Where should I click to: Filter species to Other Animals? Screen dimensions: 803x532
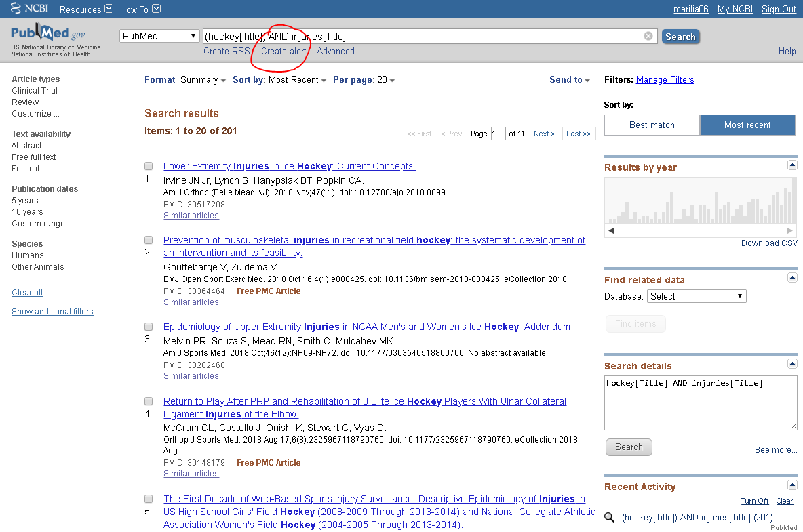click(38, 267)
